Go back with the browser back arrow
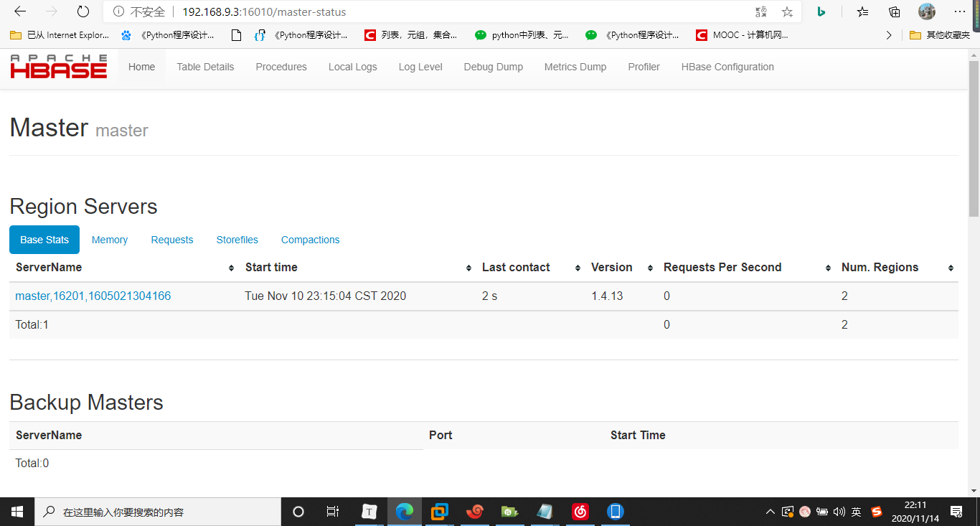Image resolution: width=980 pixels, height=526 pixels. click(x=20, y=12)
